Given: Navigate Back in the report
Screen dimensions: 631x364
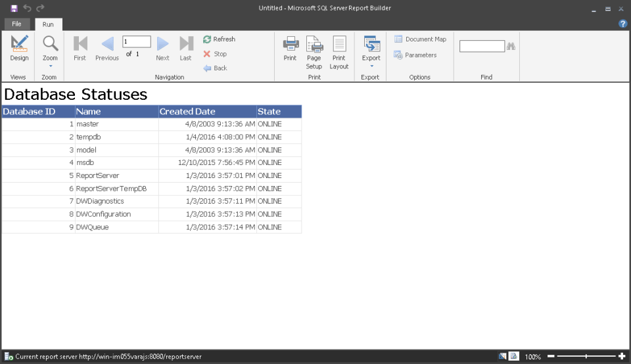Looking at the screenshot, I should tap(216, 68).
